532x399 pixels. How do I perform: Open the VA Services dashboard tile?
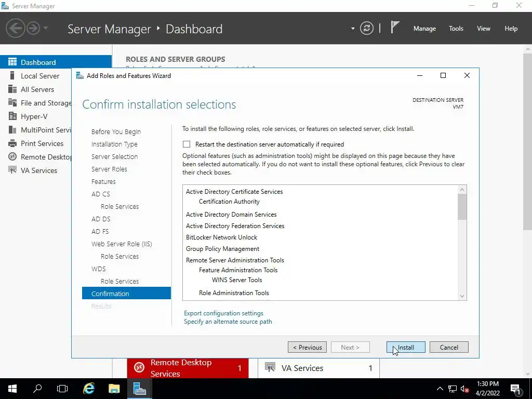point(318,368)
